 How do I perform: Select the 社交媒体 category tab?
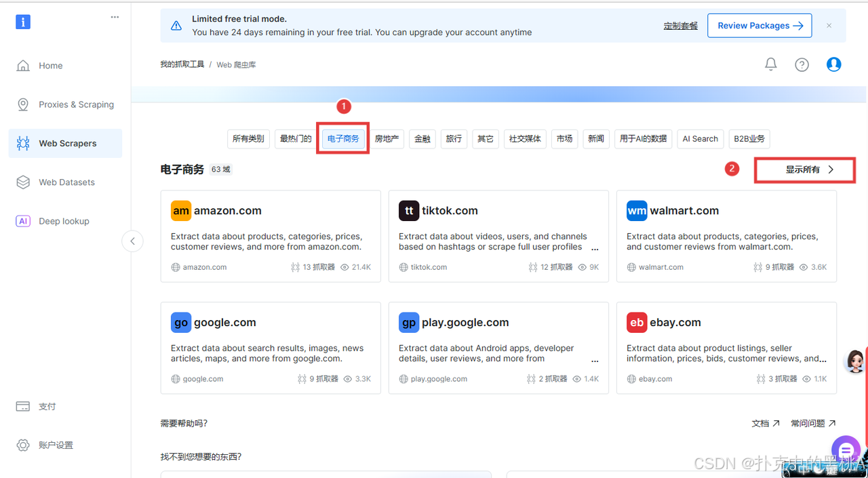[x=525, y=139]
